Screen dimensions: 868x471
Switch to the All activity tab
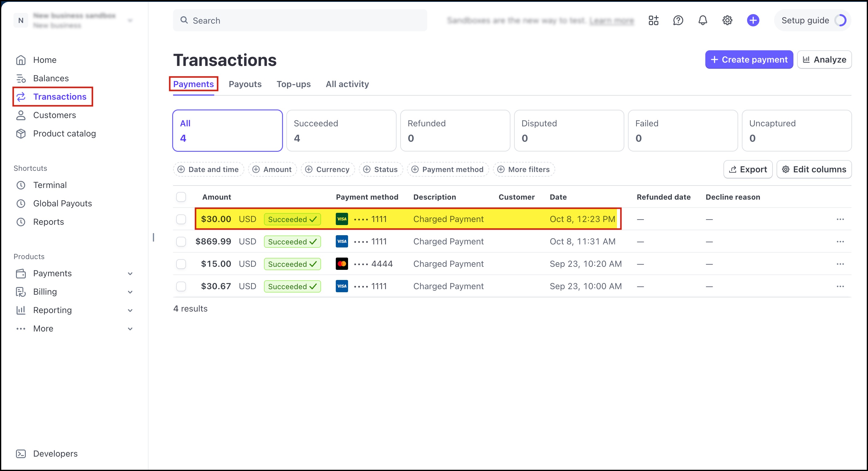tap(347, 84)
